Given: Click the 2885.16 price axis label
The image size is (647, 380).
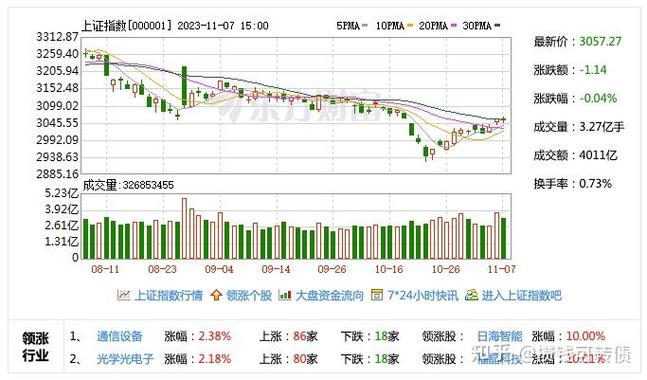Looking at the screenshot, I should (x=57, y=174).
